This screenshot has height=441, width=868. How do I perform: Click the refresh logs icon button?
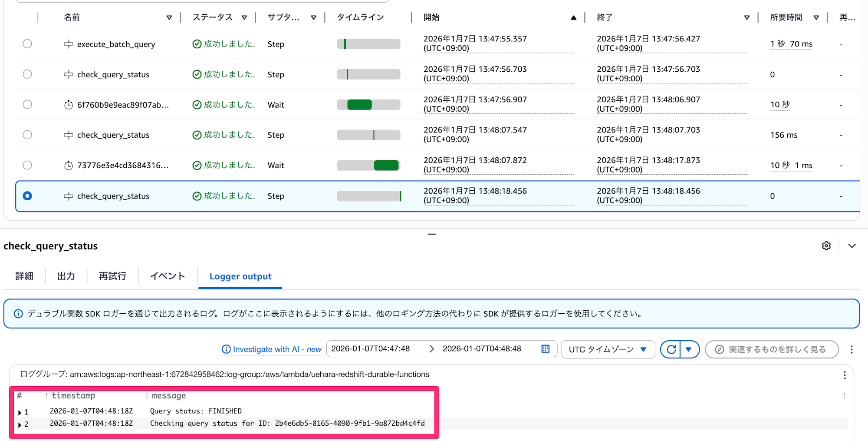[x=671, y=349]
